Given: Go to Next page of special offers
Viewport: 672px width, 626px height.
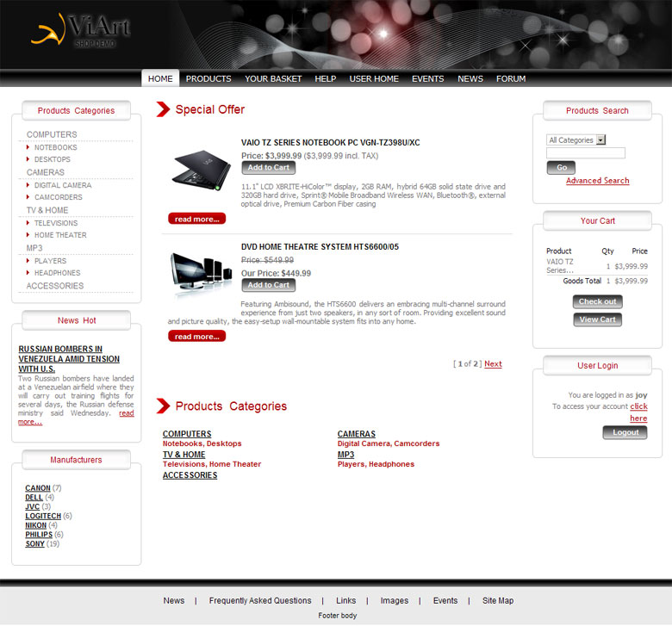Looking at the screenshot, I should click(x=493, y=363).
